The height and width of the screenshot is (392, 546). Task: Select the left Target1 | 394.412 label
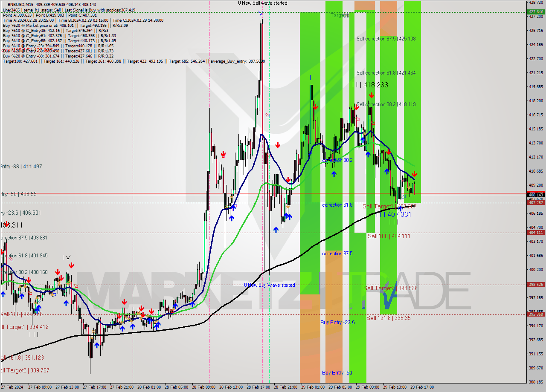coord(24,327)
